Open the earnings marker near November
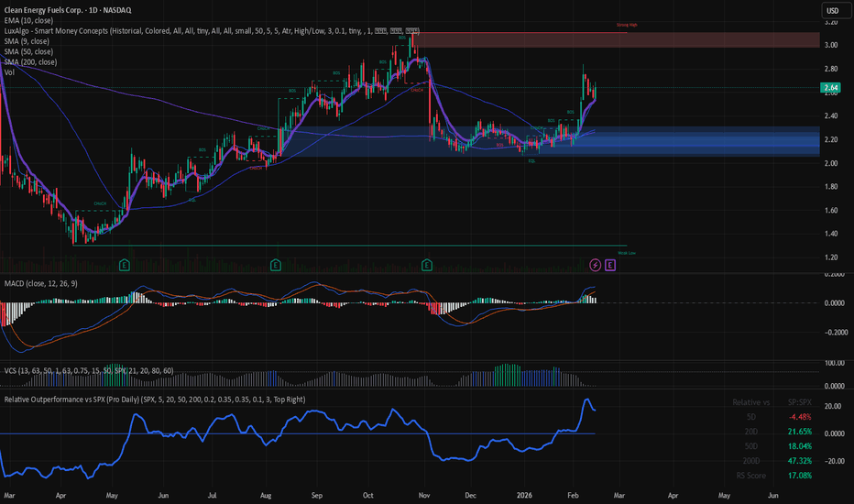The height and width of the screenshot is (504, 854). (x=427, y=266)
